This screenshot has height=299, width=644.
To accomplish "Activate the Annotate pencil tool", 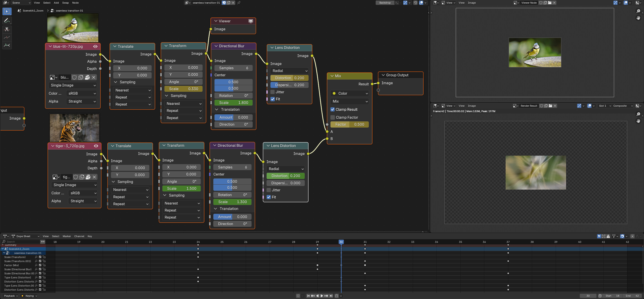I will point(7,21).
